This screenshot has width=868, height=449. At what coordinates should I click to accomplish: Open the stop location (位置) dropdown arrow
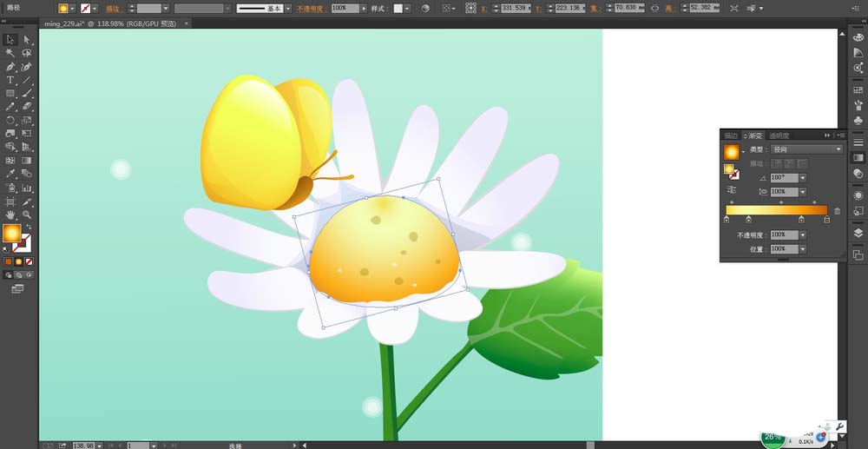point(803,249)
